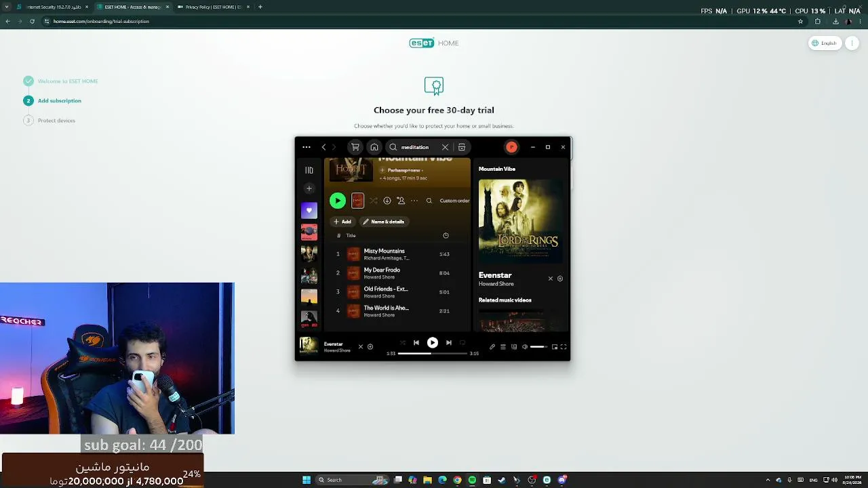
Task: Open the ESET HOME three-dot menu
Action: coord(852,43)
